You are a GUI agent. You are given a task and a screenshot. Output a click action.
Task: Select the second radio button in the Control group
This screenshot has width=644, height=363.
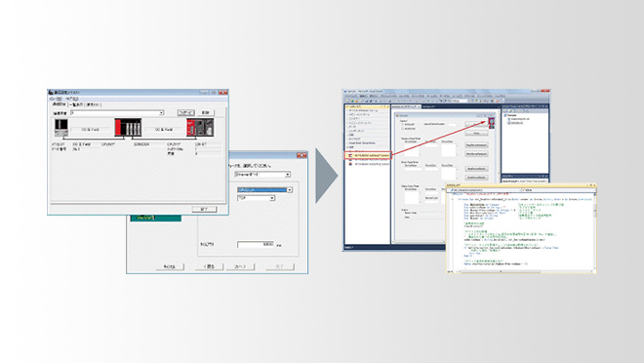(403, 129)
